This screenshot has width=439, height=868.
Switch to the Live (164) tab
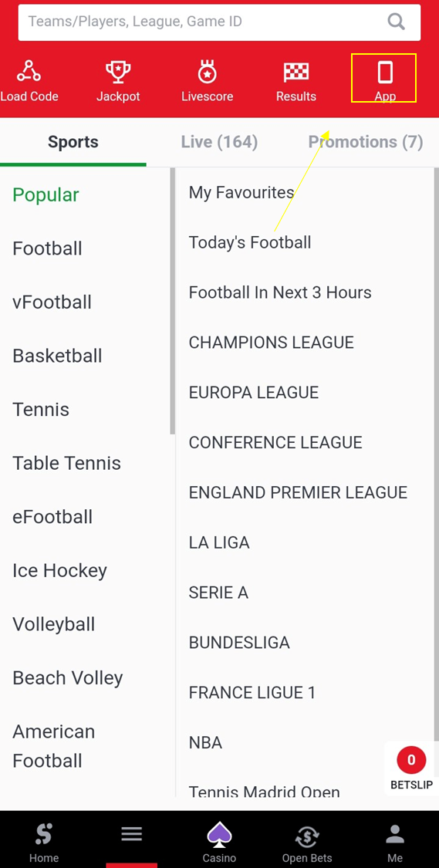(x=219, y=142)
